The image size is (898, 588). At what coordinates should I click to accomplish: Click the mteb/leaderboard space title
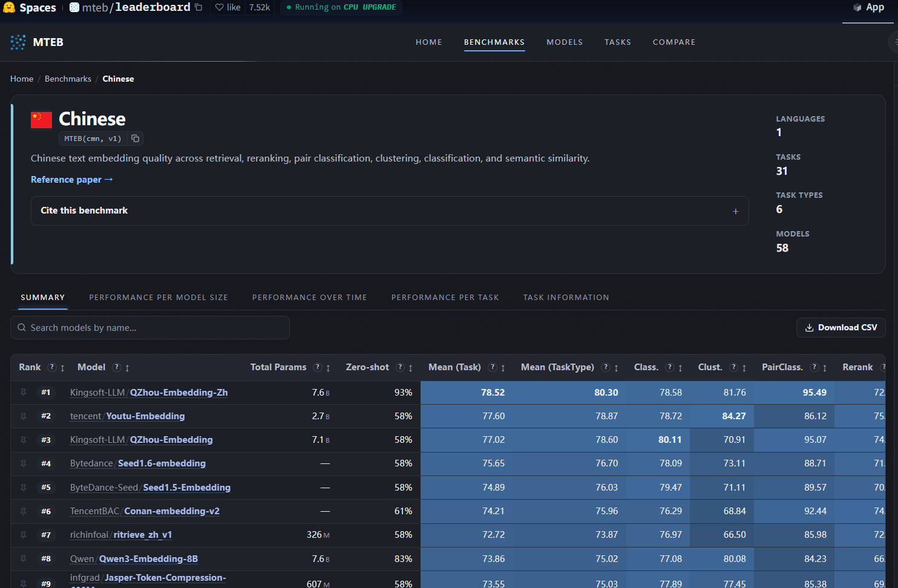[x=136, y=7]
